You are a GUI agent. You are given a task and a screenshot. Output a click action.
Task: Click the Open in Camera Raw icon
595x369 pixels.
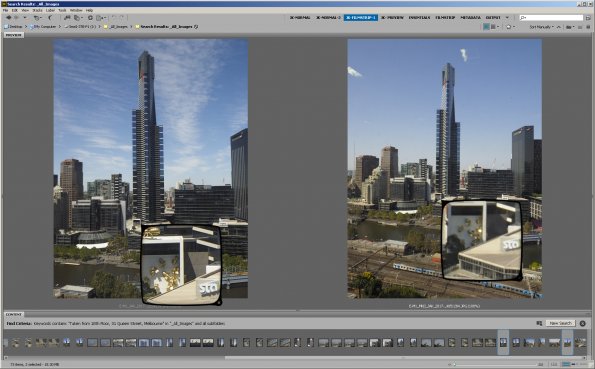[90, 17]
